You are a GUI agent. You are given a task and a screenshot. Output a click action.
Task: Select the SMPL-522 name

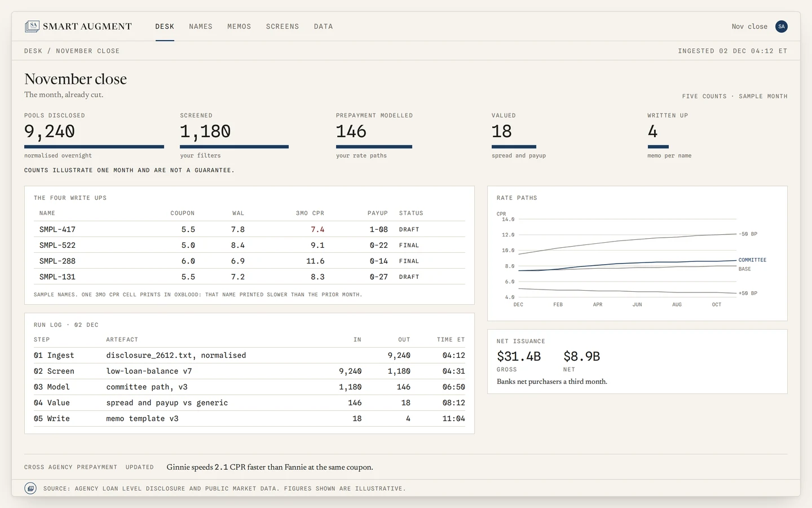click(58, 246)
